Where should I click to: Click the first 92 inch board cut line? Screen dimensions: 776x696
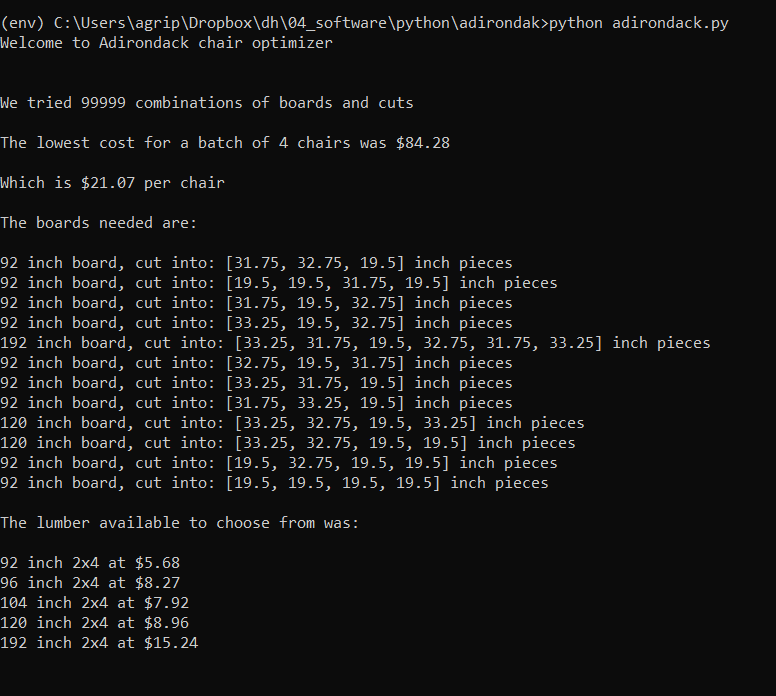tap(256, 263)
